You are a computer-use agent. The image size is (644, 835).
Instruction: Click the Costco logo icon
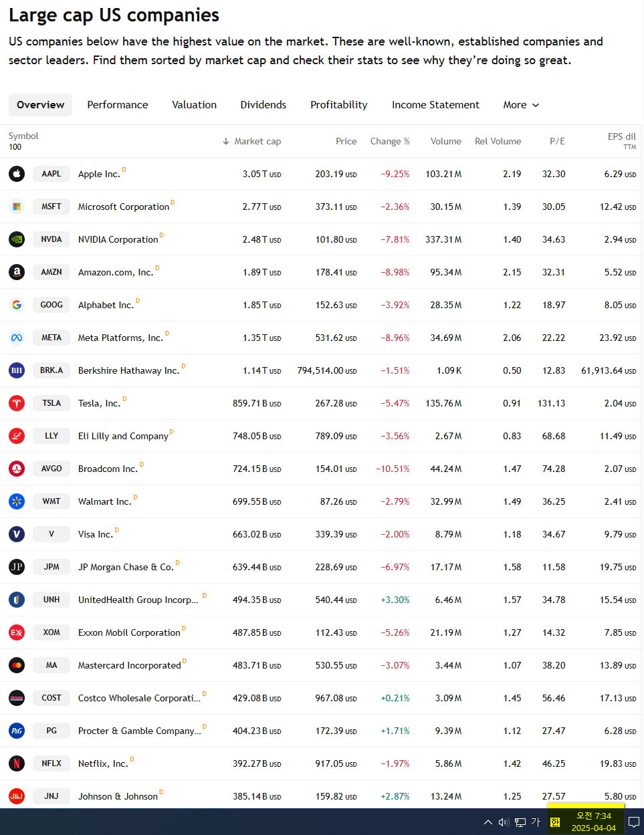tap(17, 698)
